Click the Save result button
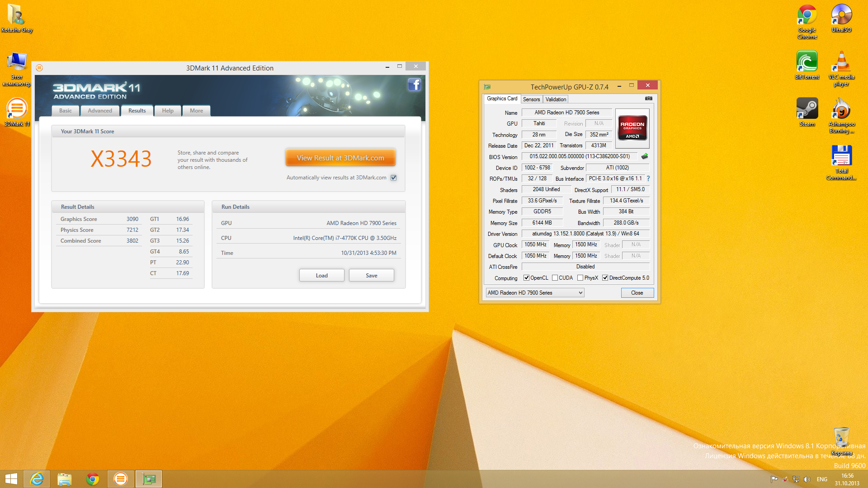The width and height of the screenshot is (868, 488). tap(371, 275)
